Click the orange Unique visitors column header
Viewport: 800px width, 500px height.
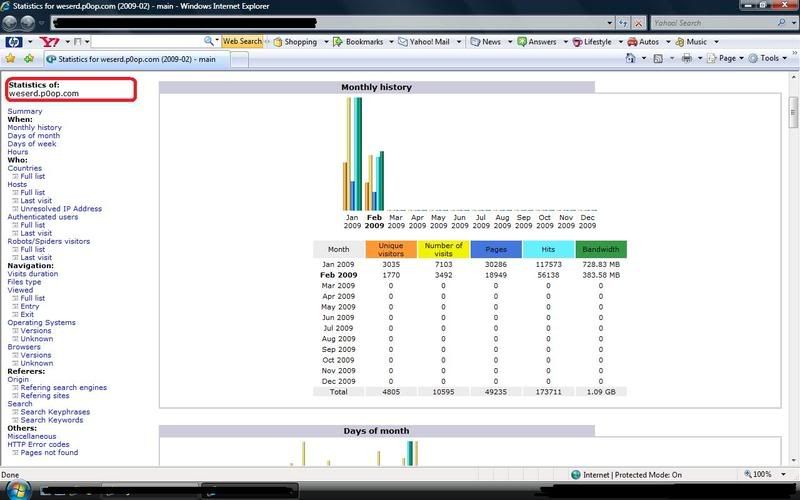tap(390, 250)
